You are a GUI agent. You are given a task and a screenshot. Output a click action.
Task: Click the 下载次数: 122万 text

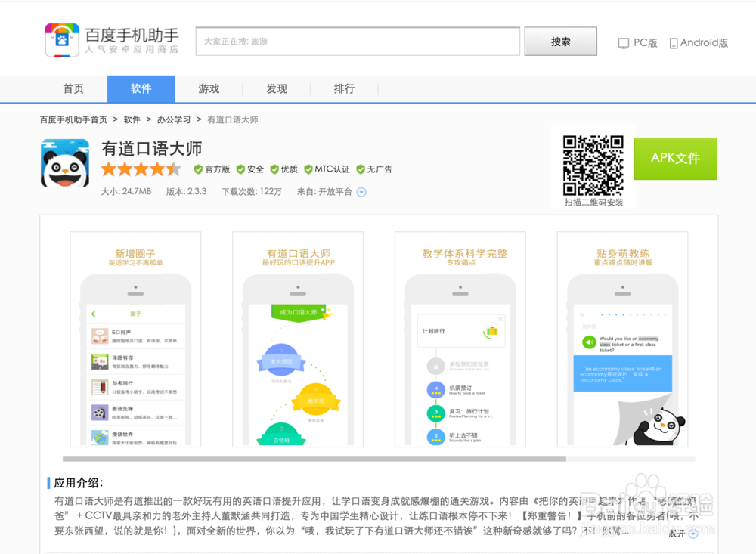point(252,191)
